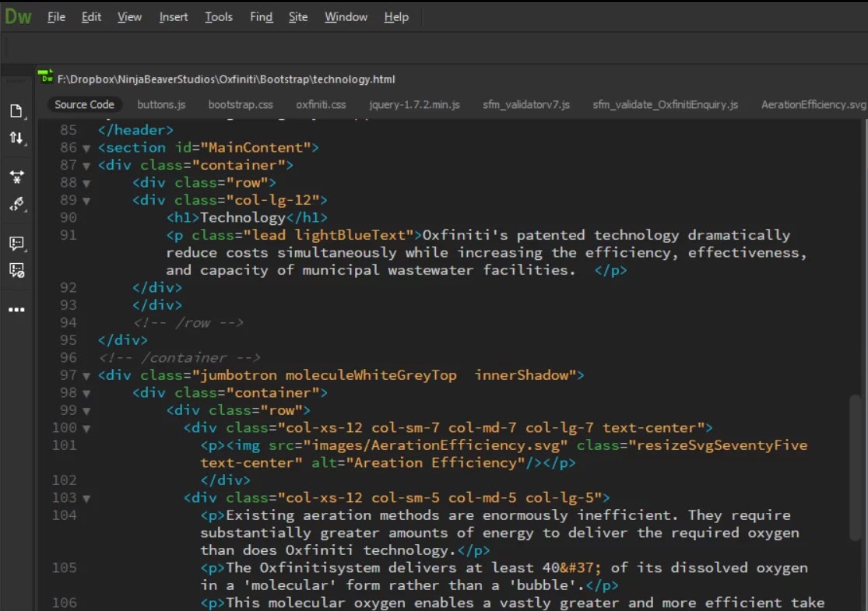This screenshot has width=868, height=611.
Task: Collapse the col-lg-12 div at line 89
Action: click(86, 201)
